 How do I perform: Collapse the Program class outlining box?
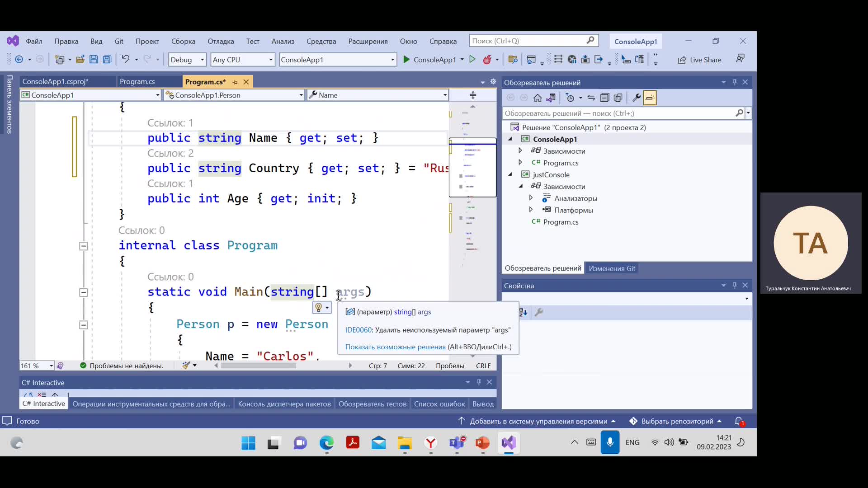(83, 246)
